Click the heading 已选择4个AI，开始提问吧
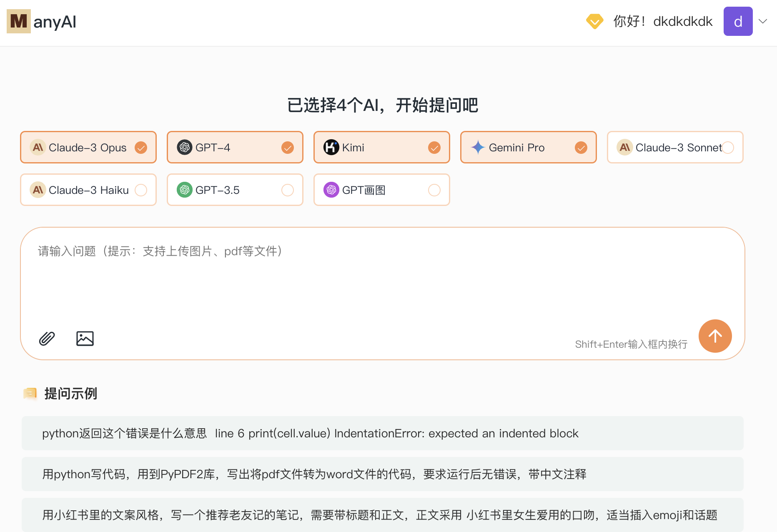Screen dimensions: 777x532 [x=382, y=105]
